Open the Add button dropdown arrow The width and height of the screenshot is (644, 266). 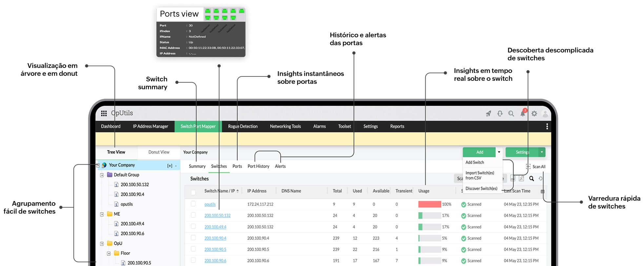[x=499, y=152]
